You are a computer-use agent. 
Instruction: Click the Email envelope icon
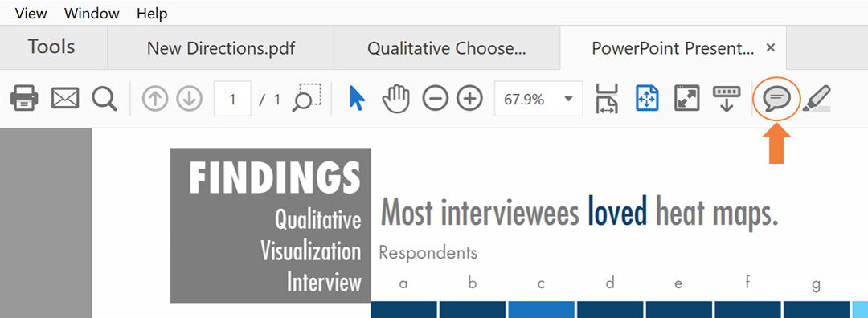click(65, 99)
